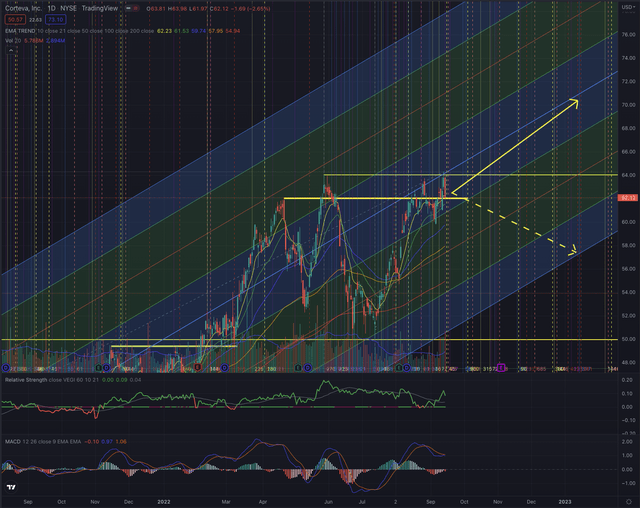Screen dimensions: 640x508
Task: Select the yellow 62.23 EMA value
Action: point(164,31)
